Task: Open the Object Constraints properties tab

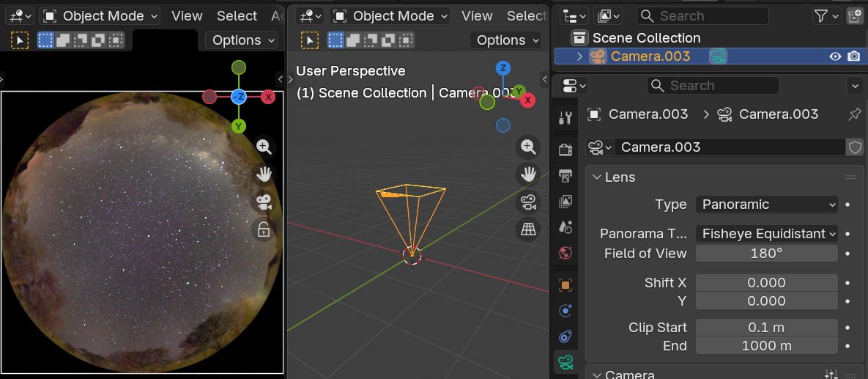Action: point(565,336)
